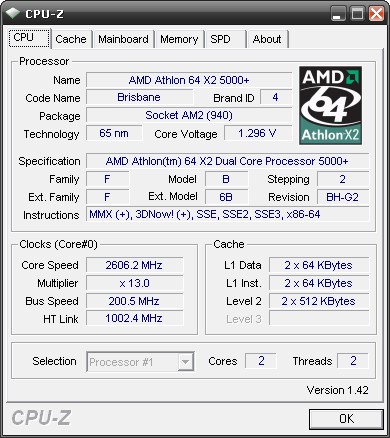Click the Core Speed value field
The height and width of the screenshot is (438, 390).
coord(134,265)
